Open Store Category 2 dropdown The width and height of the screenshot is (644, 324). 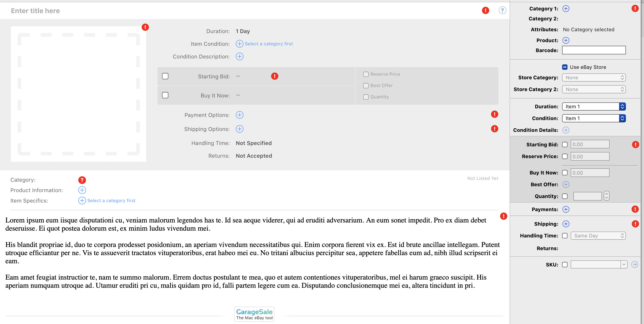(x=594, y=89)
